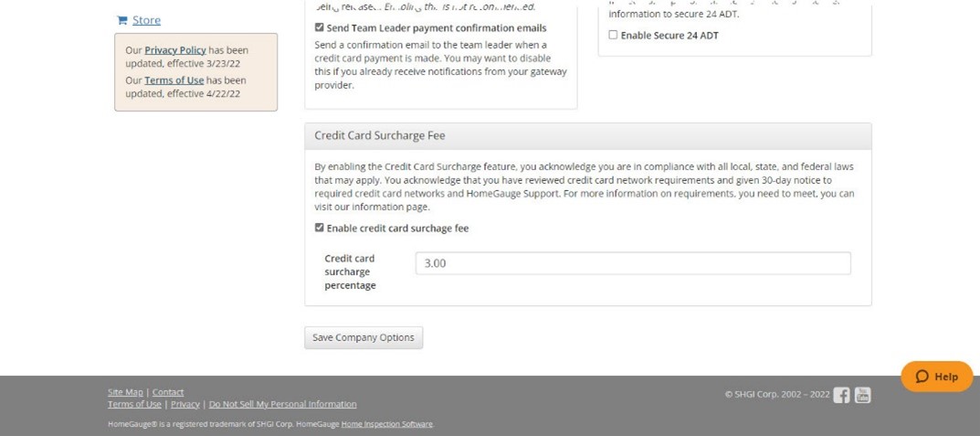
Task: Open the Contact footer link
Action: (168, 392)
